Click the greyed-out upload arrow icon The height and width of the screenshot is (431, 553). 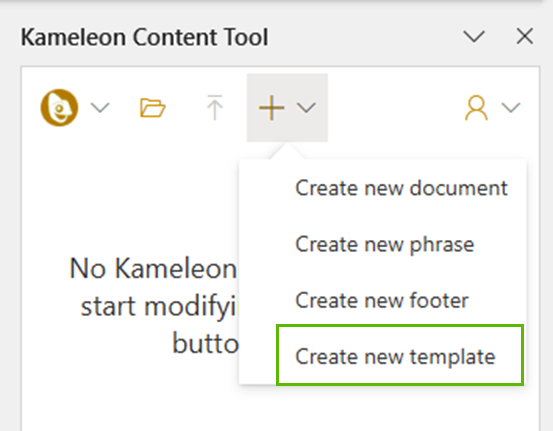click(214, 107)
